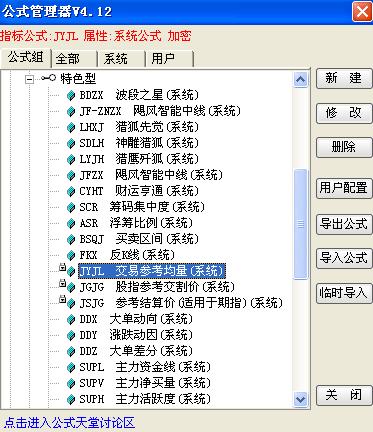Select FKX 反K线 formula
This screenshot has height=432, width=373.
pyautogui.click(x=127, y=256)
